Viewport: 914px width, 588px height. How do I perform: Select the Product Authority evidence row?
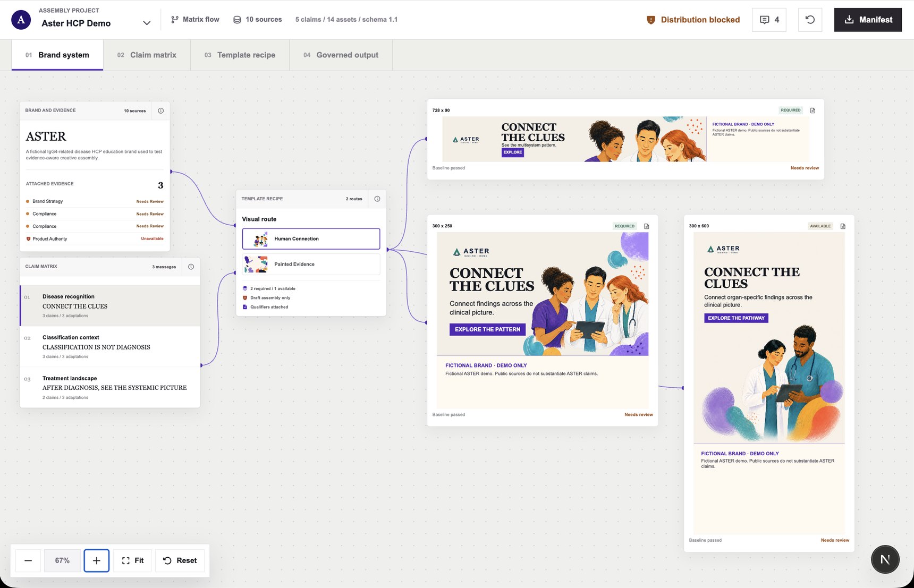[95, 238]
